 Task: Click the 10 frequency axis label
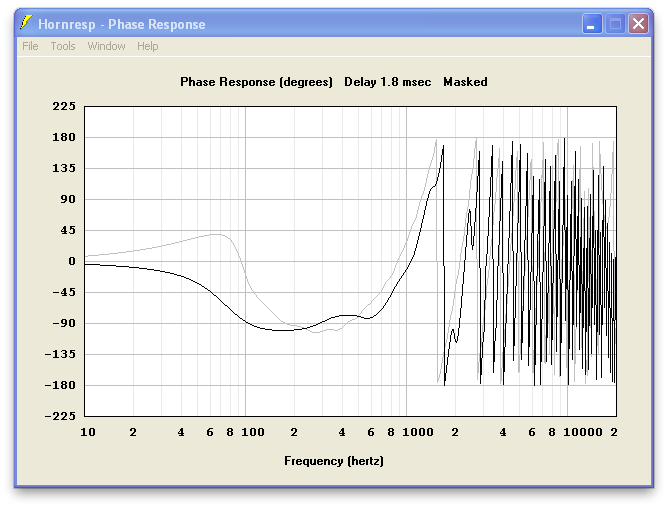click(88, 432)
